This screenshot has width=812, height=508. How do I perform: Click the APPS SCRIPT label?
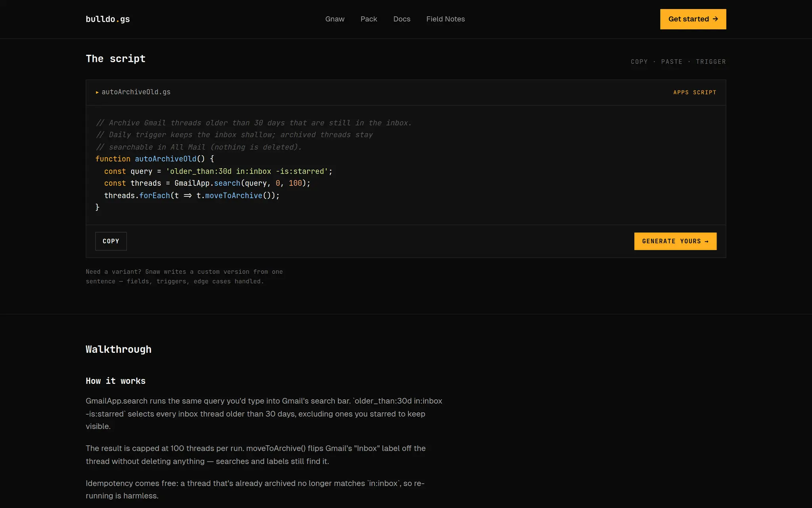click(x=695, y=92)
